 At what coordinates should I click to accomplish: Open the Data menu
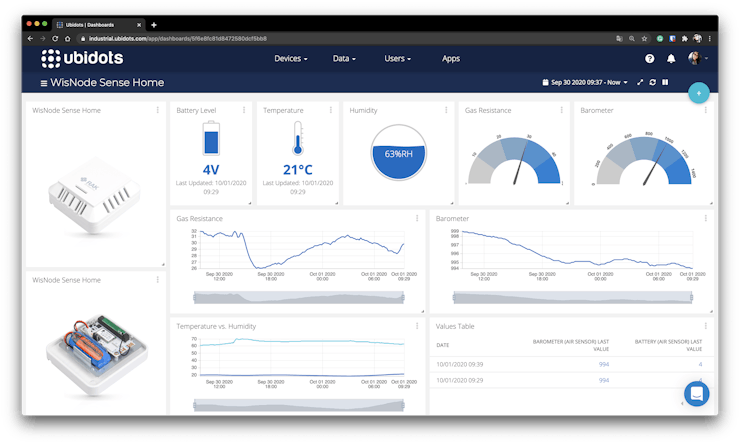[344, 59]
